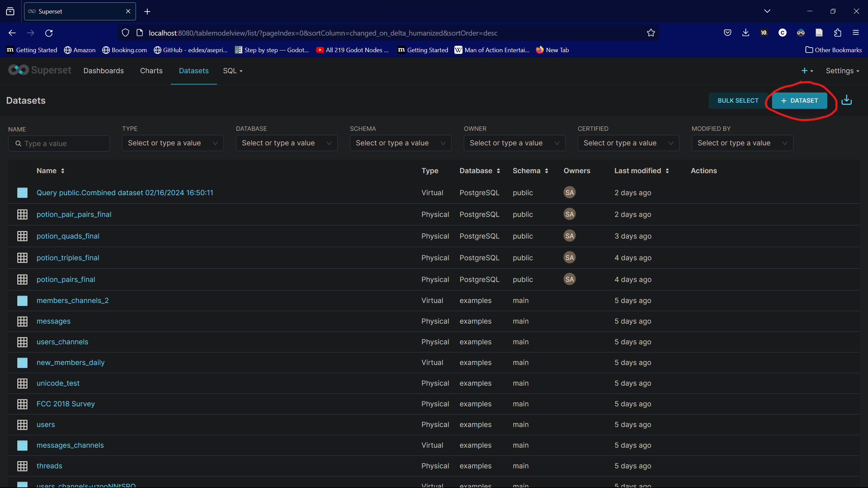Click the + DATASET button

(800, 101)
